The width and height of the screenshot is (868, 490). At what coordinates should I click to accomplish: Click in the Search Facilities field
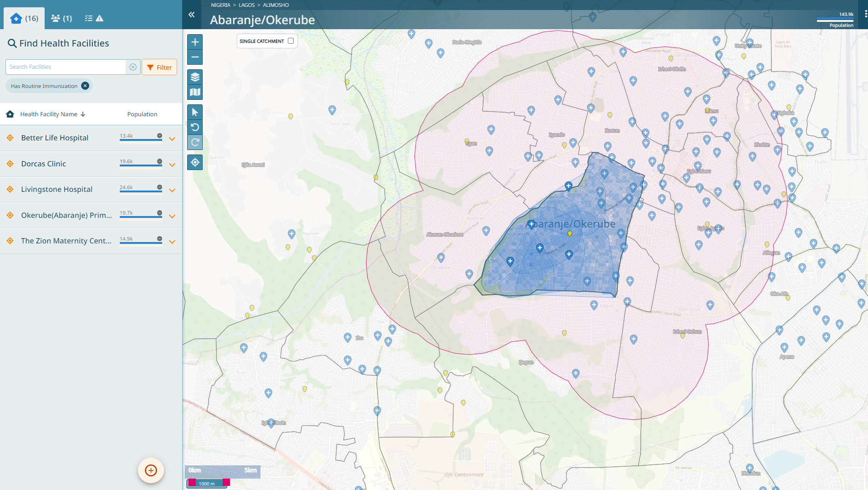[x=66, y=67]
